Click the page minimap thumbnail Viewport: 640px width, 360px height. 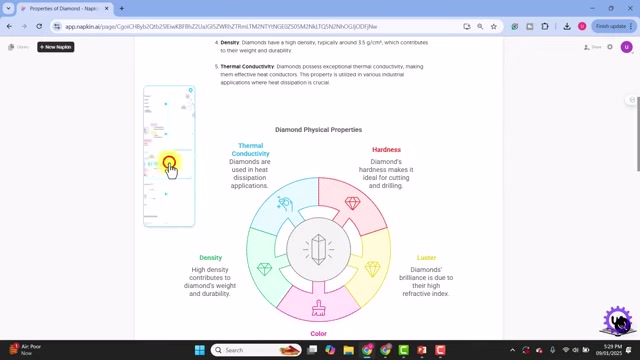[x=169, y=156]
